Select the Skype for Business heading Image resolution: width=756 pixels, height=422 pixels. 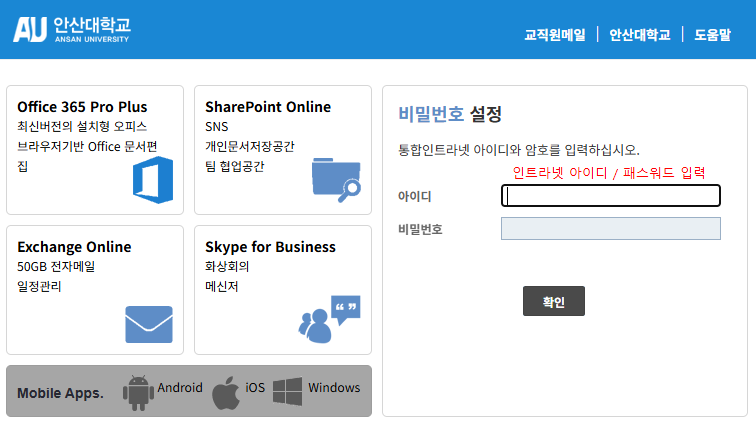point(270,247)
